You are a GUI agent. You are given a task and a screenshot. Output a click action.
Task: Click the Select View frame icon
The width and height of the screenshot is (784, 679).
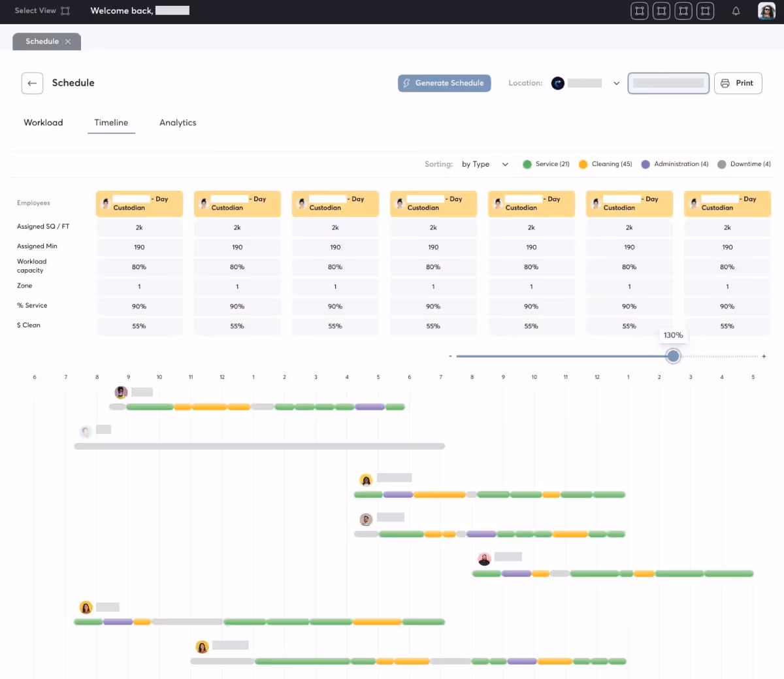click(x=65, y=11)
